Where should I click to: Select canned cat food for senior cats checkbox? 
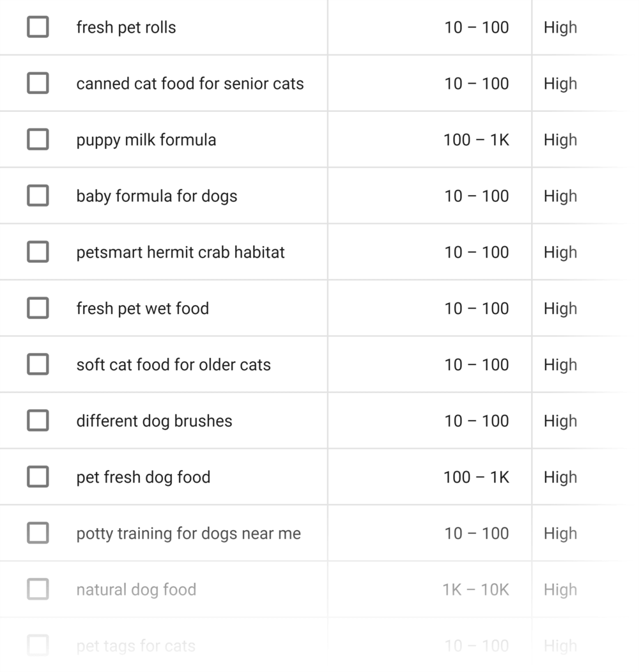pos(38,83)
